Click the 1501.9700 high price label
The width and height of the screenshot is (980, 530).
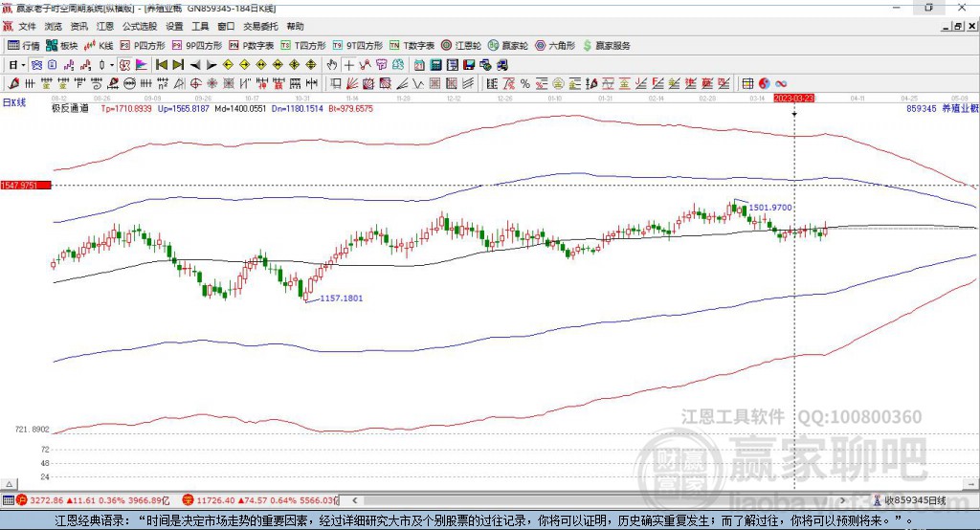point(770,208)
